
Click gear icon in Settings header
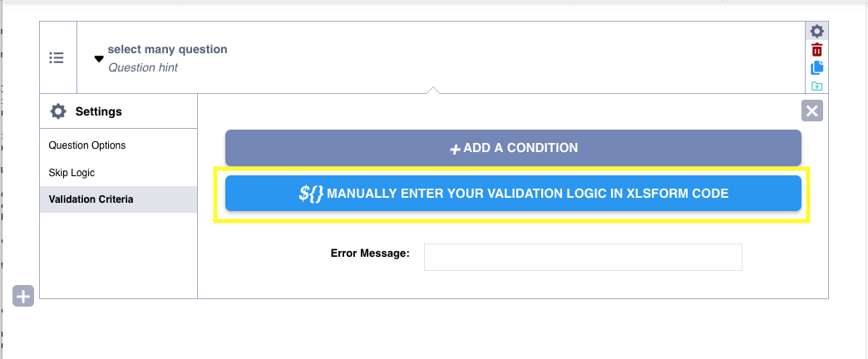[x=58, y=111]
